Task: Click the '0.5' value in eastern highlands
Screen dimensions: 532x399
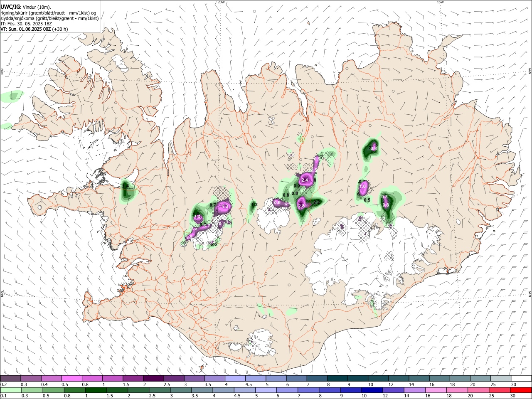Action: click(367, 200)
